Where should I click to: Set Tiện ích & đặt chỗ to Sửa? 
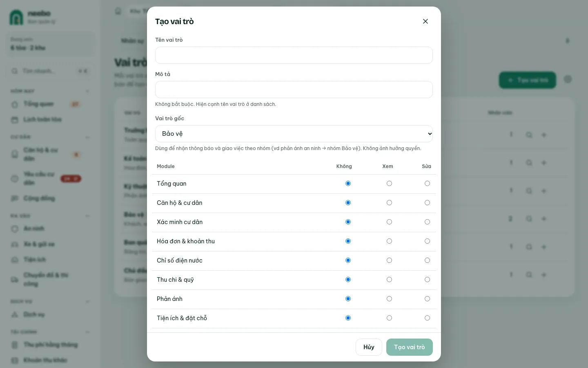pos(427,318)
